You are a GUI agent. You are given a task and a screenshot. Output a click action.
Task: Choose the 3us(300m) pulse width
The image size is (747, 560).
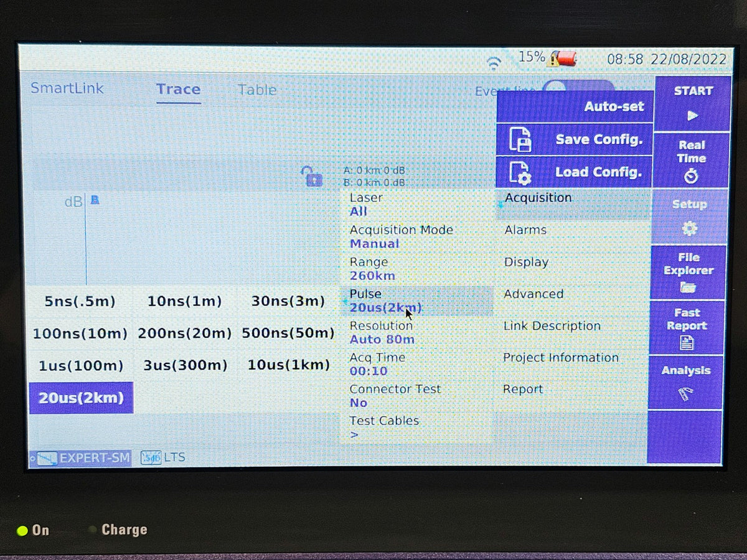coord(186,366)
